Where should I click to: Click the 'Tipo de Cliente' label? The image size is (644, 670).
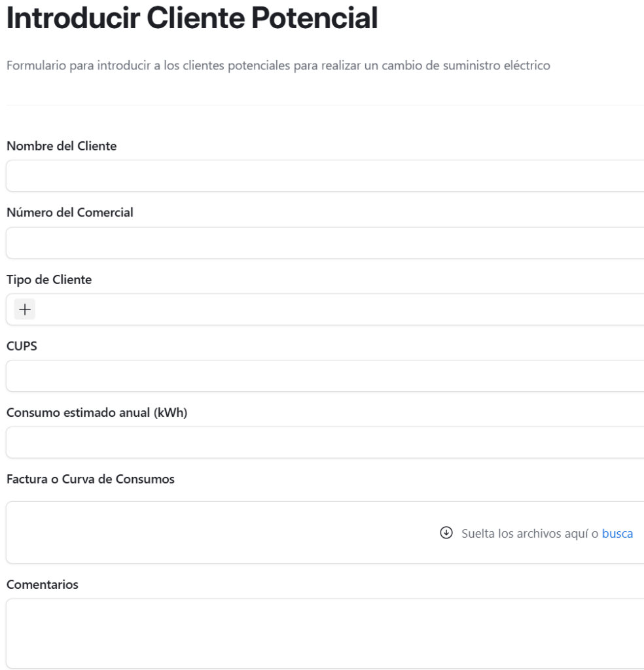[49, 279]
